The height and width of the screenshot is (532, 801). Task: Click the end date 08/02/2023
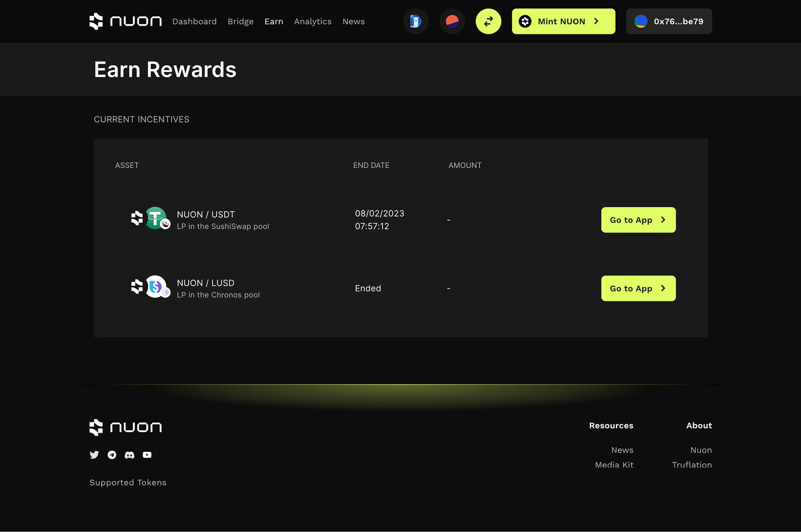tap(379, 214)
